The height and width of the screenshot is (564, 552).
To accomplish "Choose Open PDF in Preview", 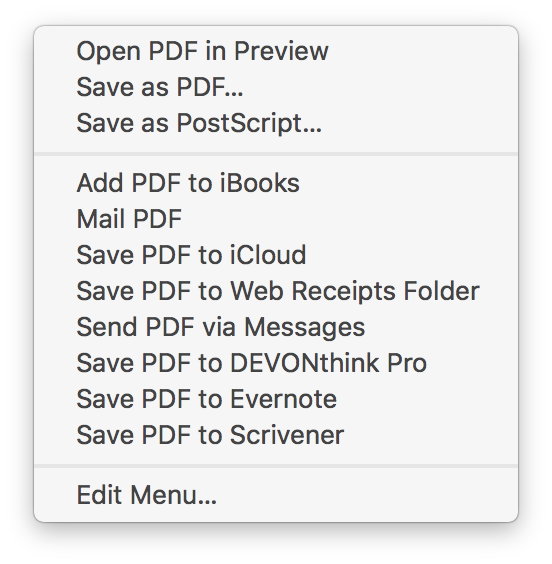I will (x=276, y=51).
